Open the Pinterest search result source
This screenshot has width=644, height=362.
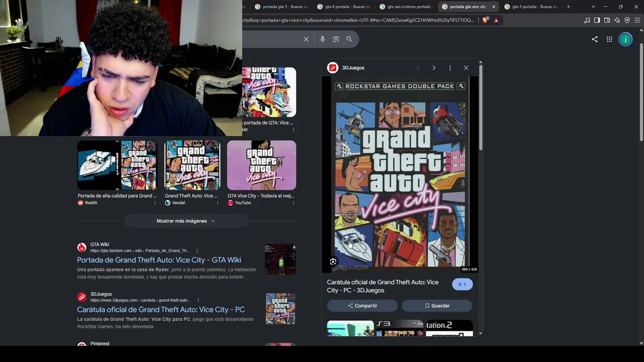(x=100, y=344)
